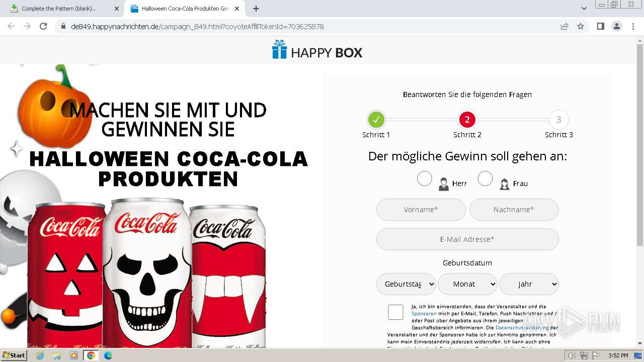Click the white skull Coca-Cola can
This screenshot has width=644, height=362.
[x=147, y=273]
